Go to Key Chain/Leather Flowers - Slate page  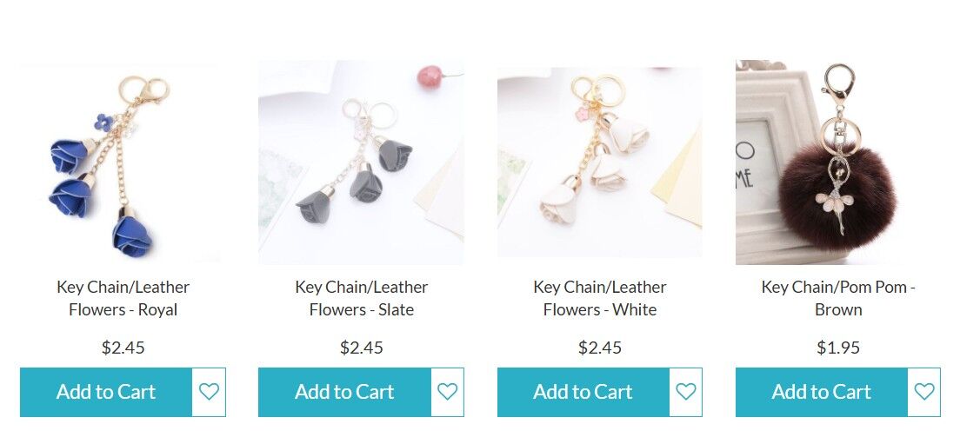point(361,299)
